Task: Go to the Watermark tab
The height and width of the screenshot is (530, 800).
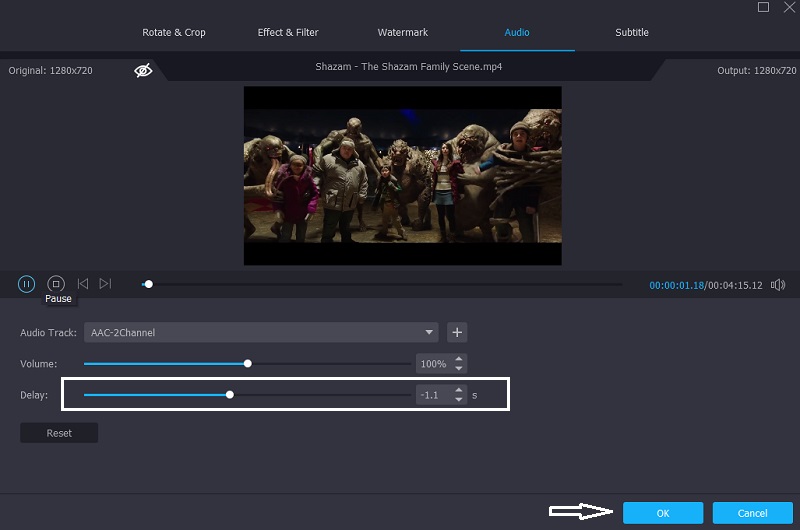Action: click(x=403, y=32)
